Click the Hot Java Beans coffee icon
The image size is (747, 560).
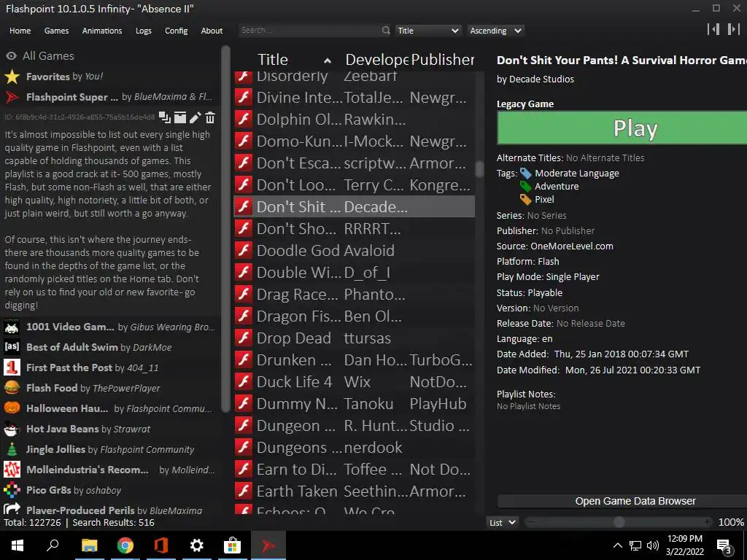pyautogui.click(x=12, y=429)
